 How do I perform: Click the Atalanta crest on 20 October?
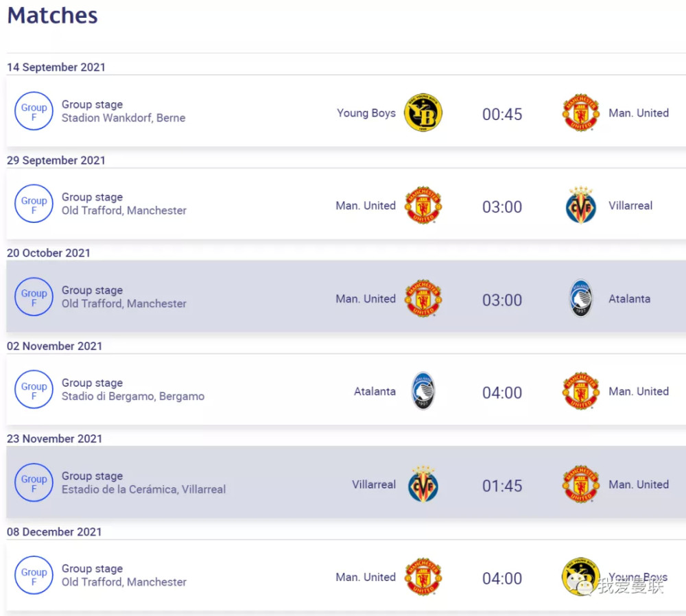581,298
